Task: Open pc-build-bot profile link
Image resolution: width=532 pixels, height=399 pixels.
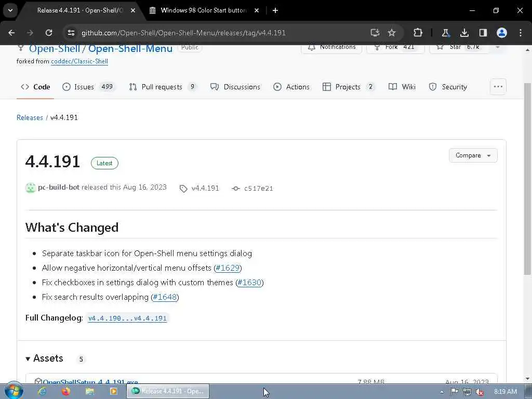Action: pyautogui.click(x=59, y=187)
